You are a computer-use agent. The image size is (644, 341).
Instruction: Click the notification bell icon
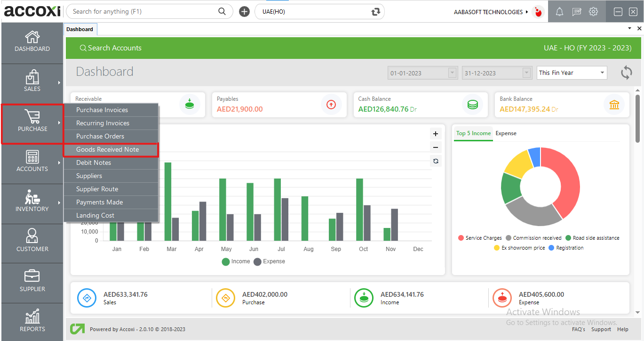pyautogui.click(x=559, y=12)
